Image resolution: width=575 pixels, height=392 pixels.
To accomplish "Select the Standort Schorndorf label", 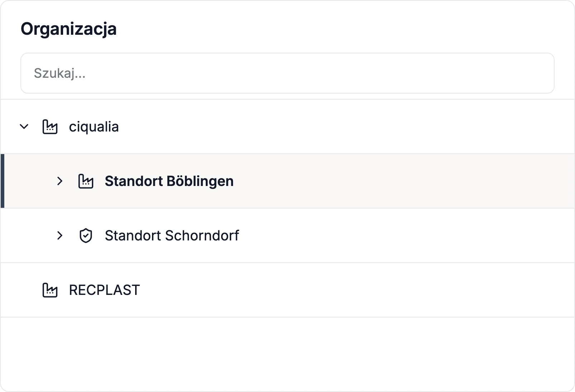I will pos(172,235).
